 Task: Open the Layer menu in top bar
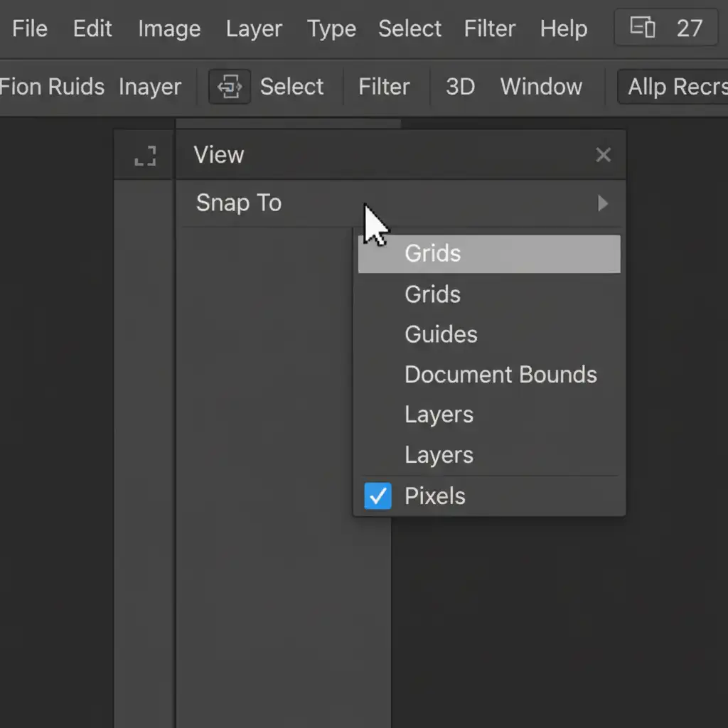(254, 29)
